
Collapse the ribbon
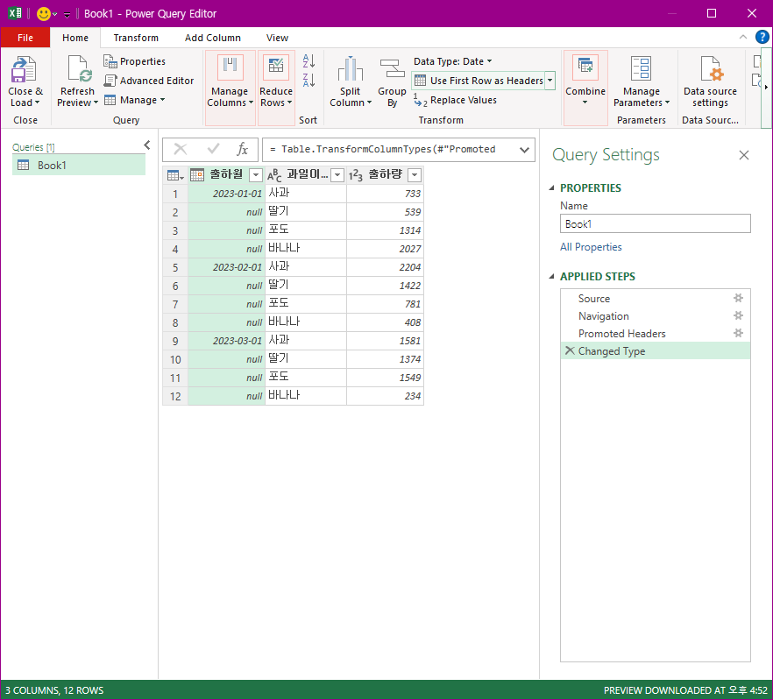(743, 37)
